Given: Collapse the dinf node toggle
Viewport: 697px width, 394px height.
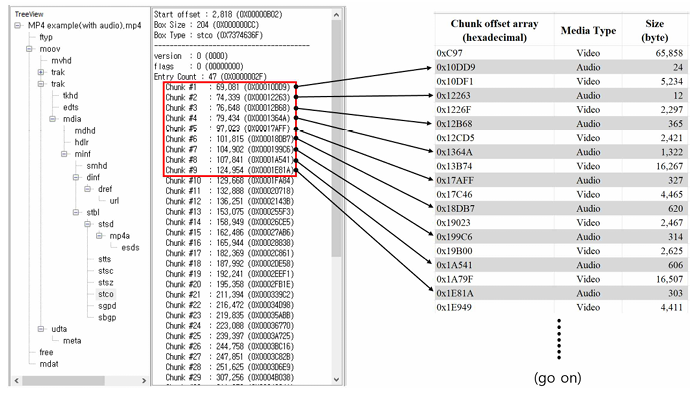Looking at the screenshot, I should click(x=76, y=177).
